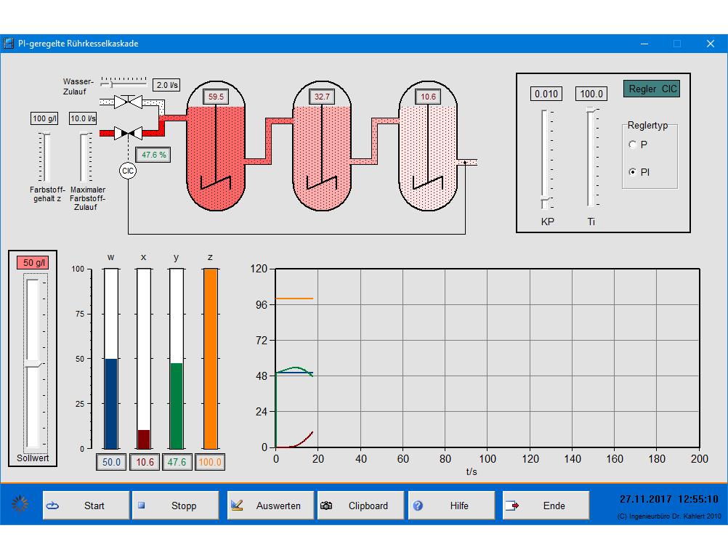Viewport: 728px width, 560px height.
Task: Click the spinning sun icon in bottom bar
Action: [x=20, y=504]
